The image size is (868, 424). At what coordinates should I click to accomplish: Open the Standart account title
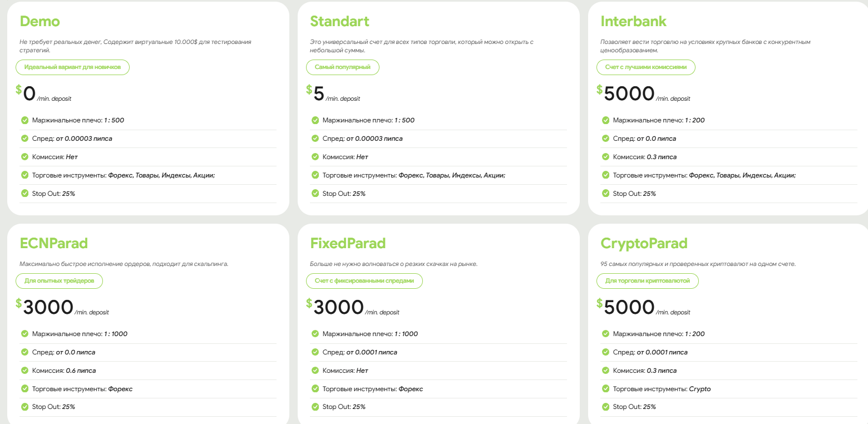click(339, 22)
